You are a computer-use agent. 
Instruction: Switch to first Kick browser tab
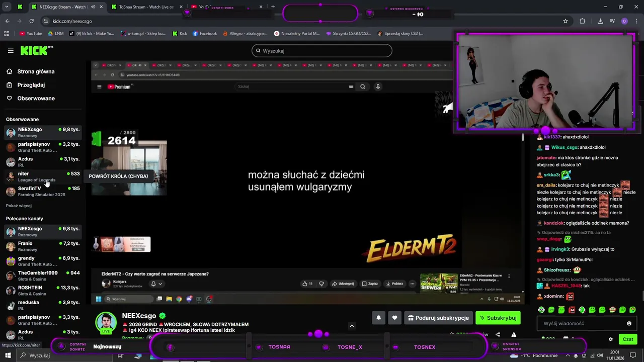tap(20, 7)
